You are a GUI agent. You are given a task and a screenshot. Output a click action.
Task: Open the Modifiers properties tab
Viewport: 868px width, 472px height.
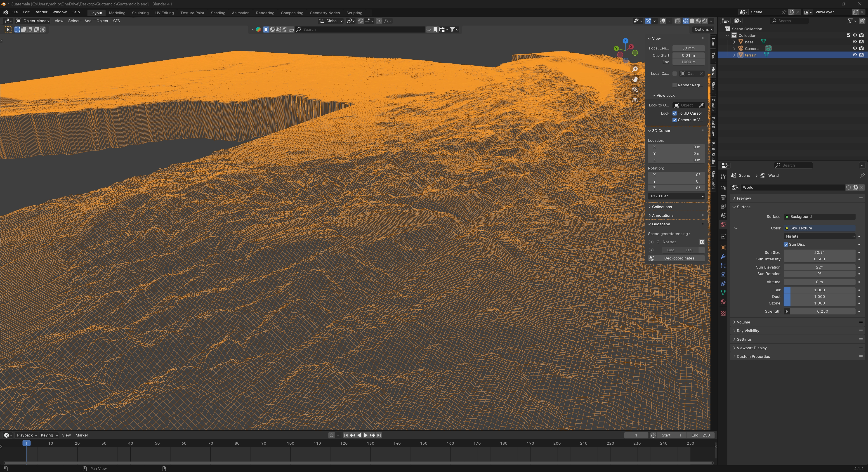[x=723, y=257]
